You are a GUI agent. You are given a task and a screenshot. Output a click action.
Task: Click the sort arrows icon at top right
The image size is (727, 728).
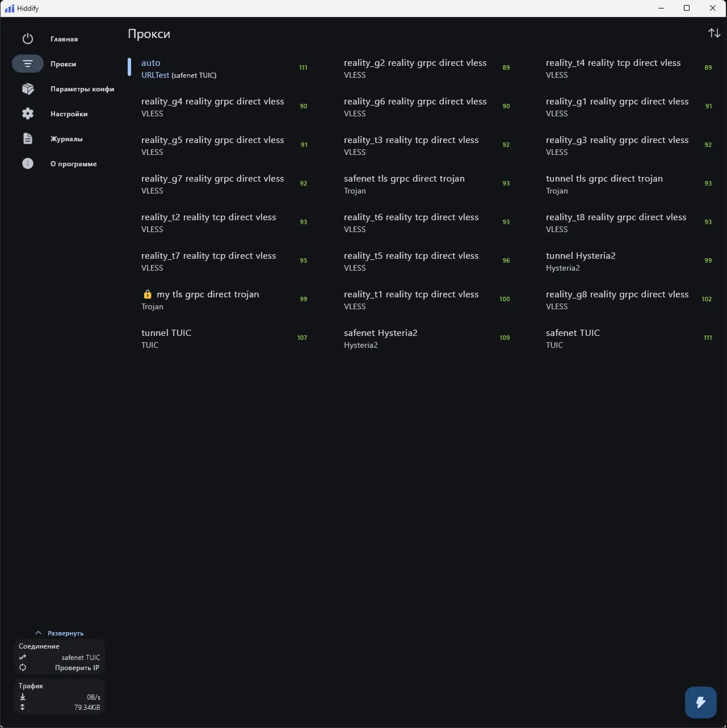coord(715,33)
